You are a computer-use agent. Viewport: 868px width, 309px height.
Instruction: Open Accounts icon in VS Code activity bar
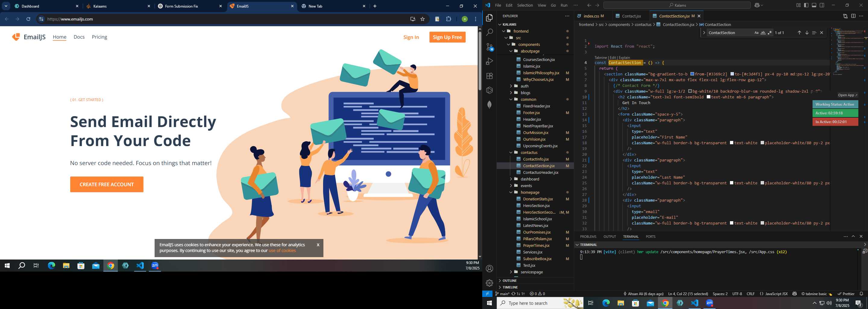(489, 269)
